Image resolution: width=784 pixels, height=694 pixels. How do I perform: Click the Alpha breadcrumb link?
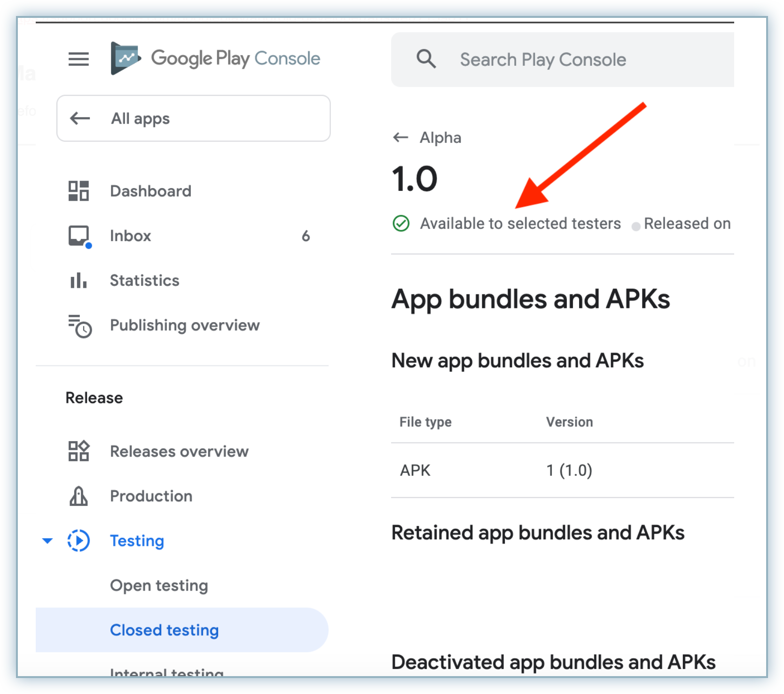coord(440,137)
